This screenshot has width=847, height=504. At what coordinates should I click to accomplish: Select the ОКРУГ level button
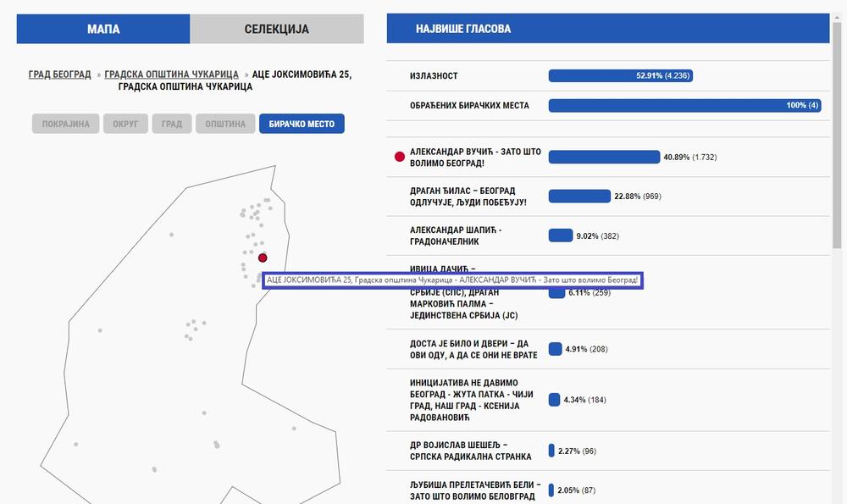pyautogui.click(x=125, y=124)
